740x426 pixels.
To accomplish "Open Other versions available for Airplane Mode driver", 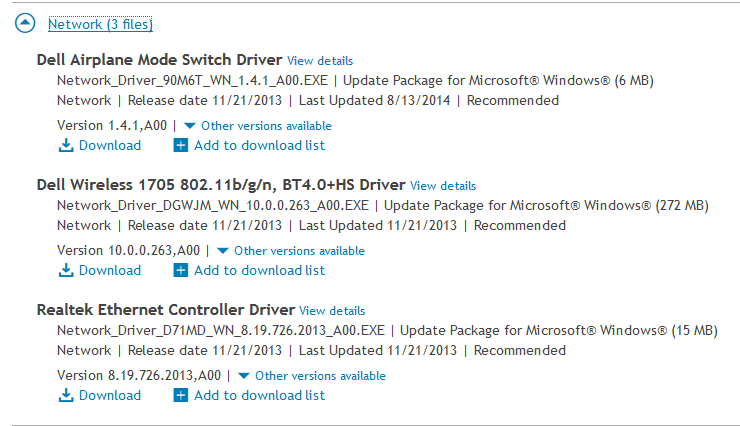I will [266, 126].
